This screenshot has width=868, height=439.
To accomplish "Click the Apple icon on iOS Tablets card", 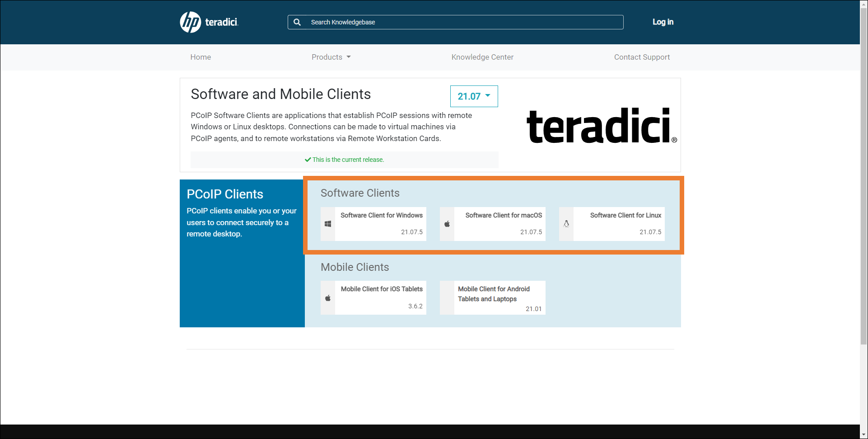I will pos(328,298).
